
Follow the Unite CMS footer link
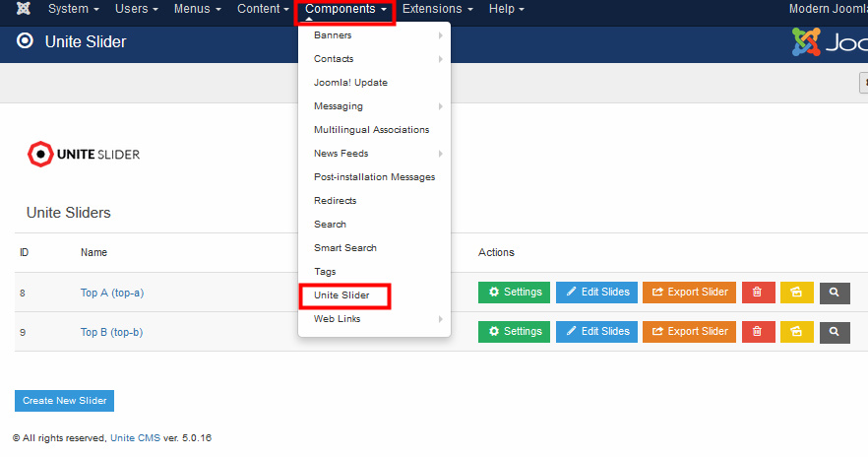pos(135,437)
